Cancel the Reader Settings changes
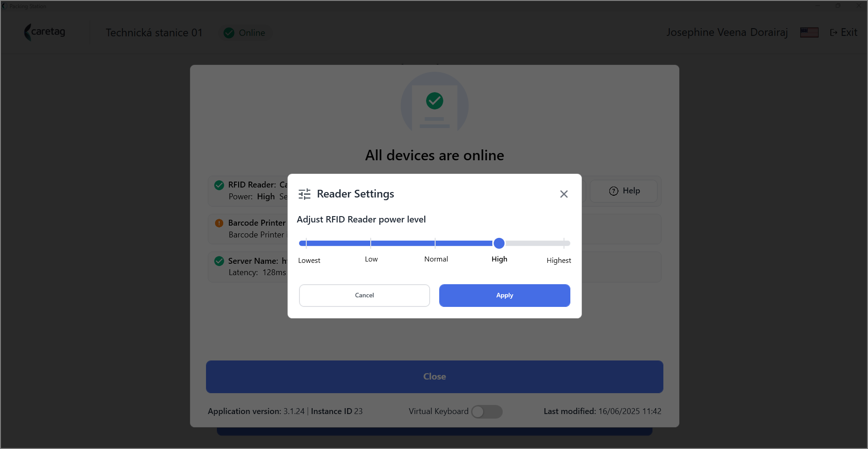Screen dimensions: 868x449 [364, 296]
